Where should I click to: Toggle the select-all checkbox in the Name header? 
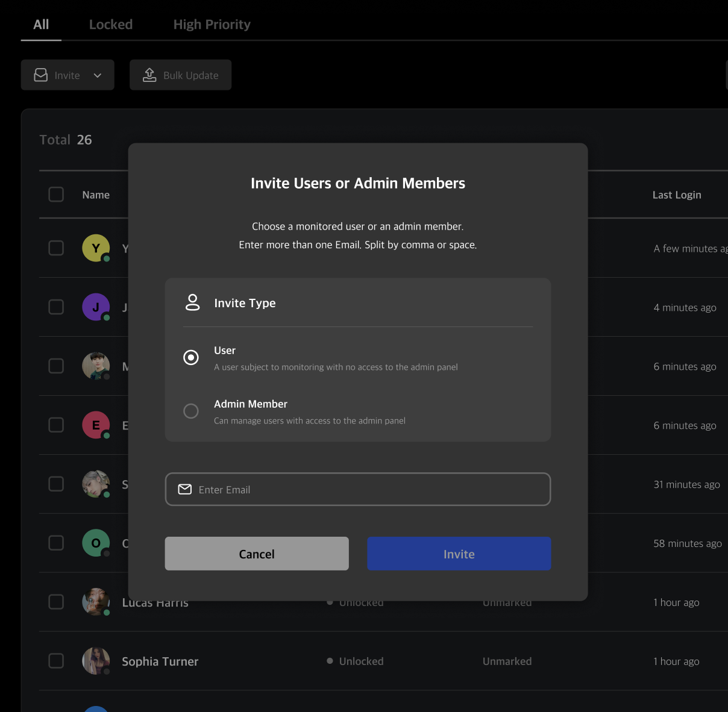pos(56,194)
